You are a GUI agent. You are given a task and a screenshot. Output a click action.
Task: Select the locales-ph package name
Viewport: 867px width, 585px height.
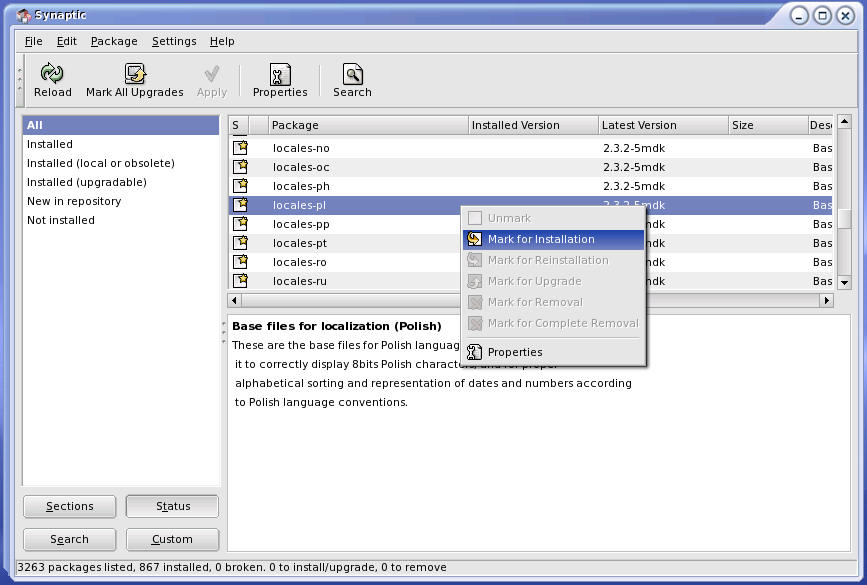coord(301,186)
